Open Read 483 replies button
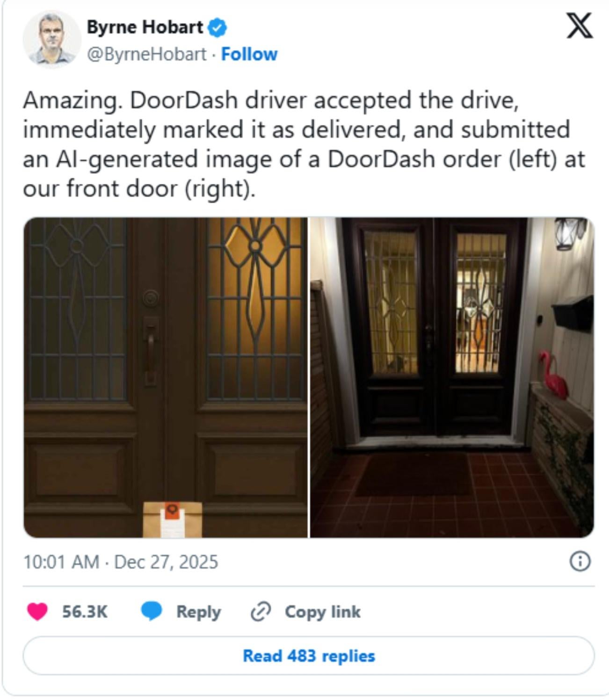The width and height of the screenshot is (609, 700). click(309, 656)
